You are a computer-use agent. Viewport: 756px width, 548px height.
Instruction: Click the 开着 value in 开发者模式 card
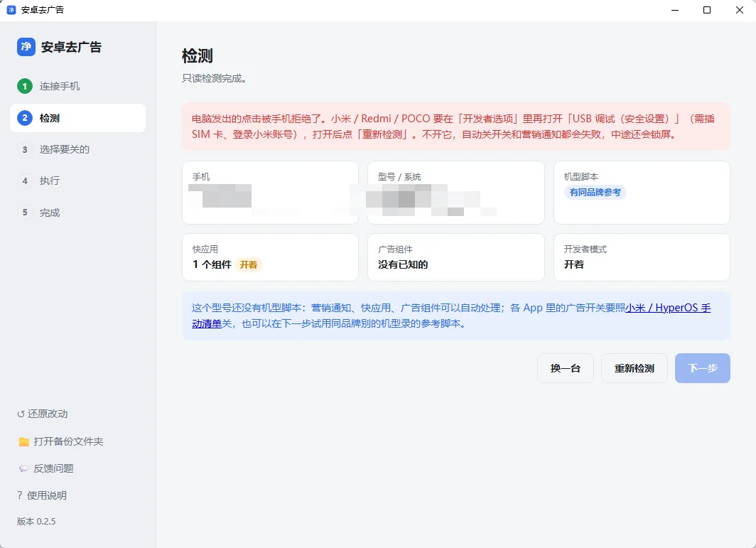pos(574,264)
